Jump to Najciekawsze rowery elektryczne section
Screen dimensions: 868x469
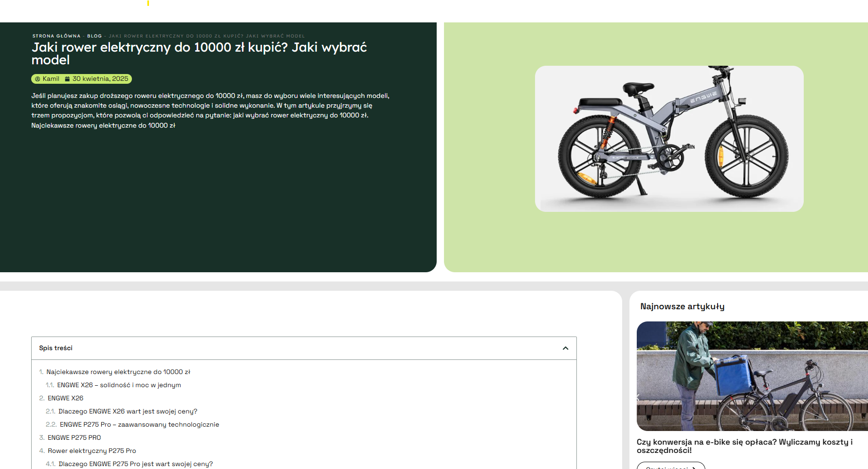(x=118, y=372)
